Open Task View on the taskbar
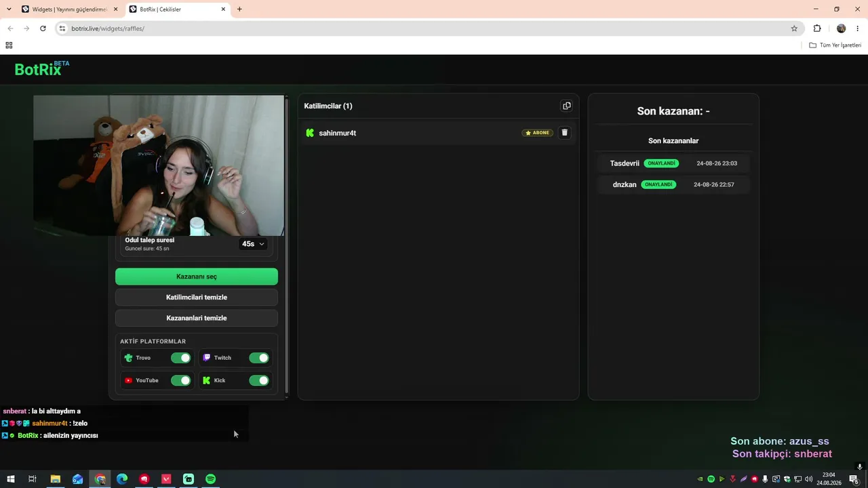The width and height of the screenshot is (868, 488). (32, 479)
